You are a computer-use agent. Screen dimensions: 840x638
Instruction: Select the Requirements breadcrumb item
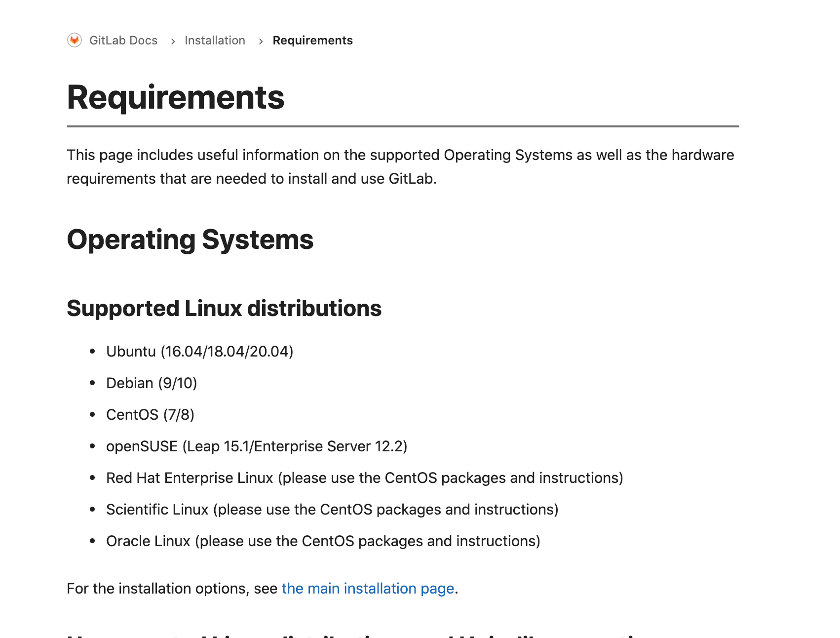coord(312,40)
